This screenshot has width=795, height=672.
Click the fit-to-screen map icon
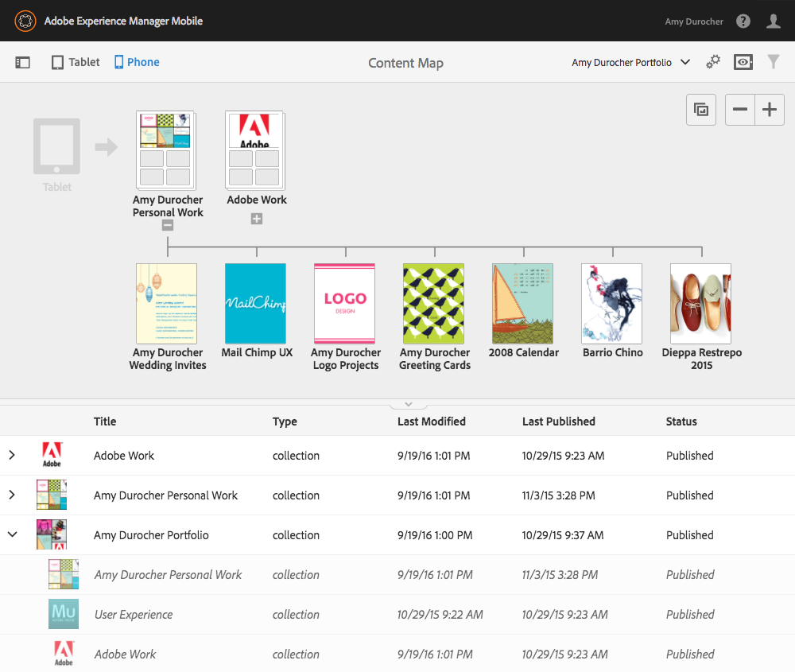point(701,110)
